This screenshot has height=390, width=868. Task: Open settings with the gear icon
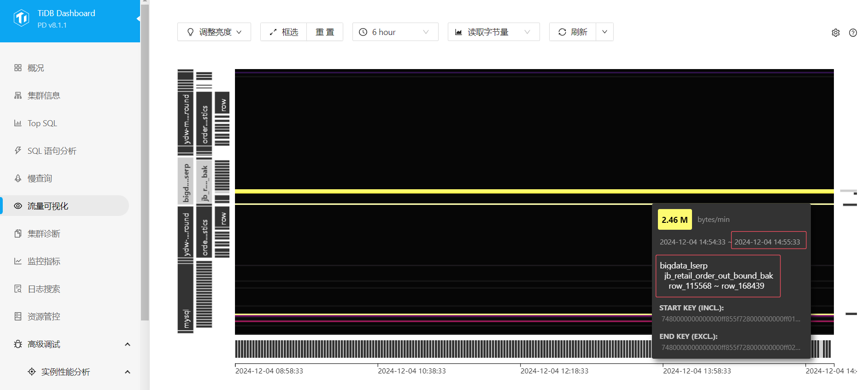(x=836, y=33)
